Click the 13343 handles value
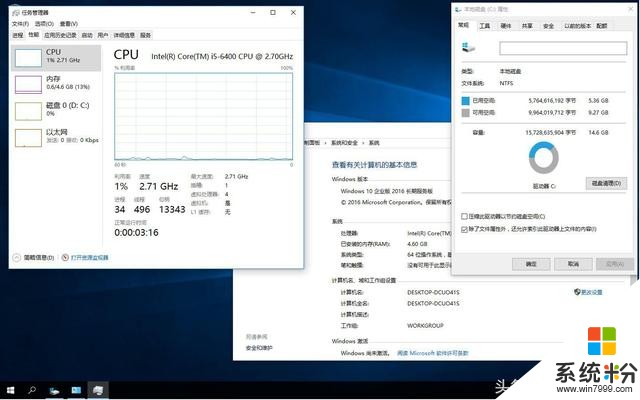Viewport: 640px width, 400px height. point(172,209)
